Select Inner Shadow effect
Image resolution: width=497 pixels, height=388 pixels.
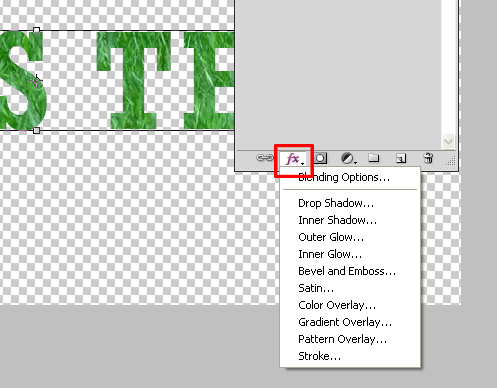(337, 220)
